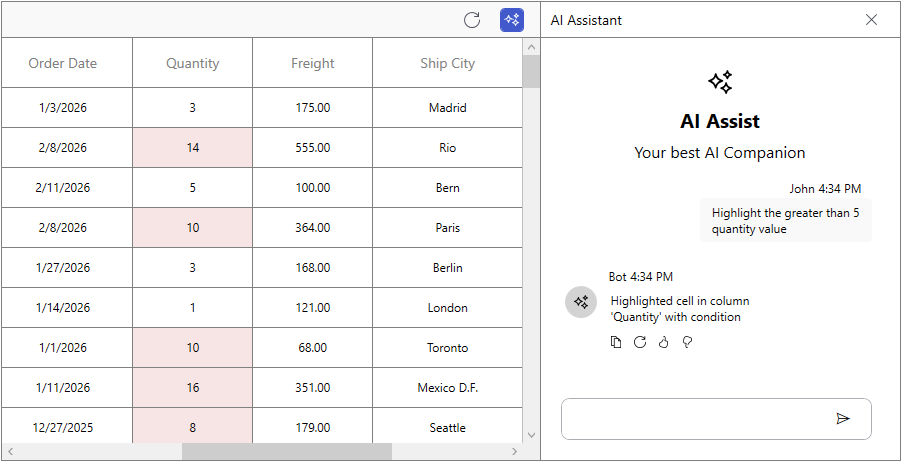Select the 2/8/2026 date in Paris row
Viewport: 902px width, 462px height.
67,228
